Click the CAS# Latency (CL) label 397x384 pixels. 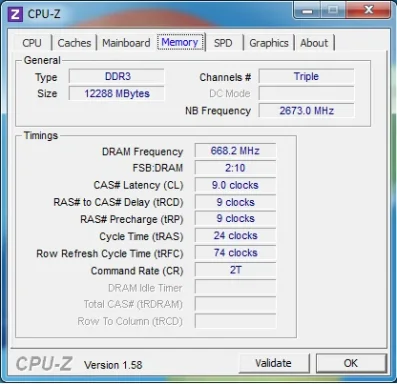[x=138, y=185]
